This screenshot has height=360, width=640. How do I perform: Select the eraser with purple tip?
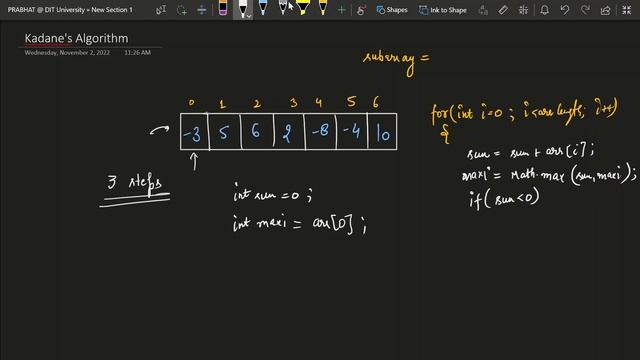tap(223, 8)
